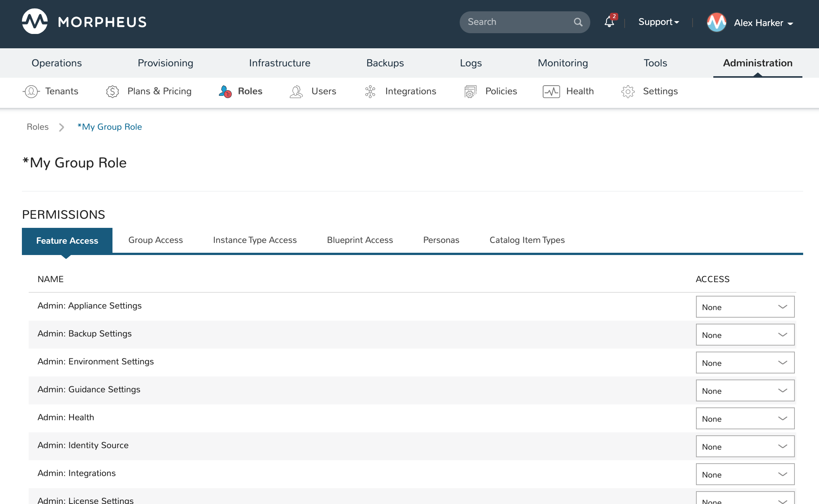Go to Infrastructure in main menu
819x504 pixels.
click(279, 63)
